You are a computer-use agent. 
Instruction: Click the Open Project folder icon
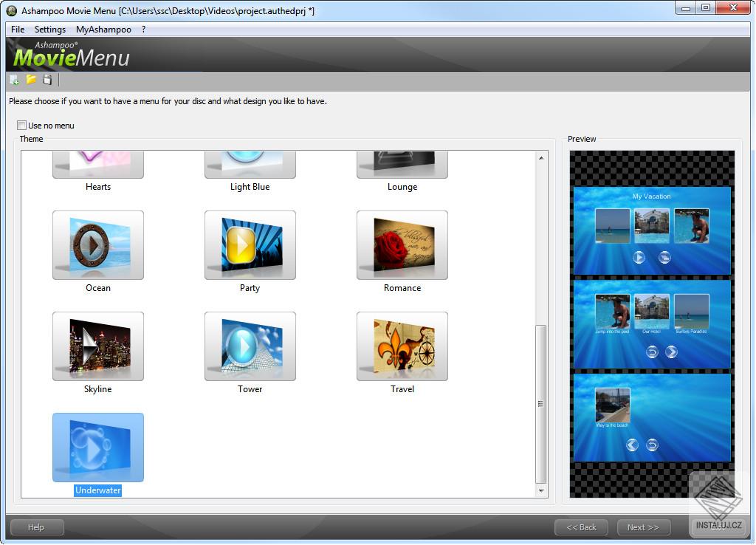31,79
